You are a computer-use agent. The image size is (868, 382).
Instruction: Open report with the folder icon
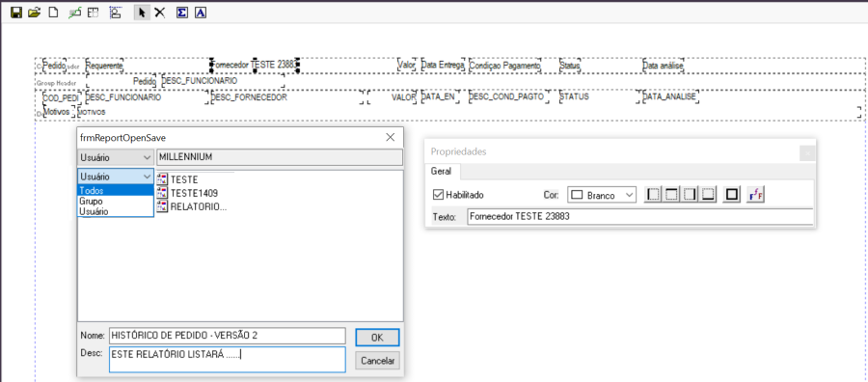35,13
